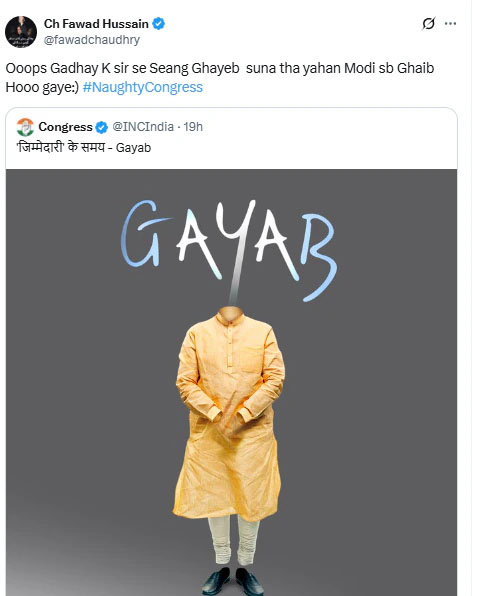Open the @INCIndia handle in quoted tweet
479x596 pixels.
click(143, 127)
